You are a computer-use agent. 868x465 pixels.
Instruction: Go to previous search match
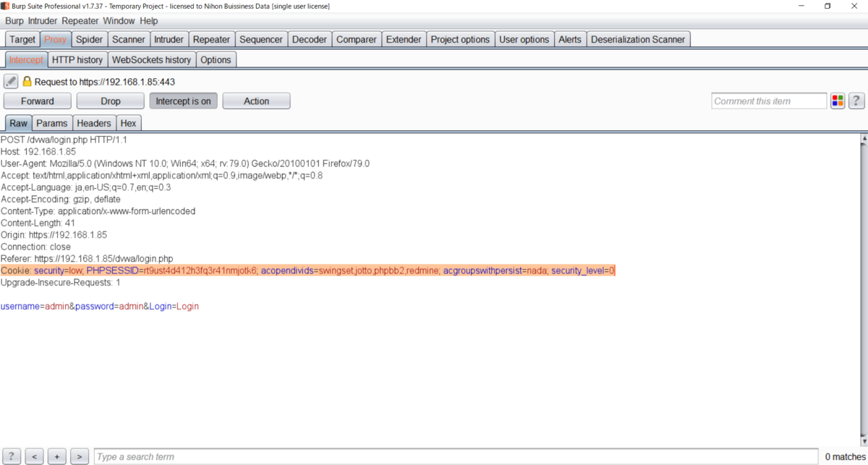click(34, 456)
